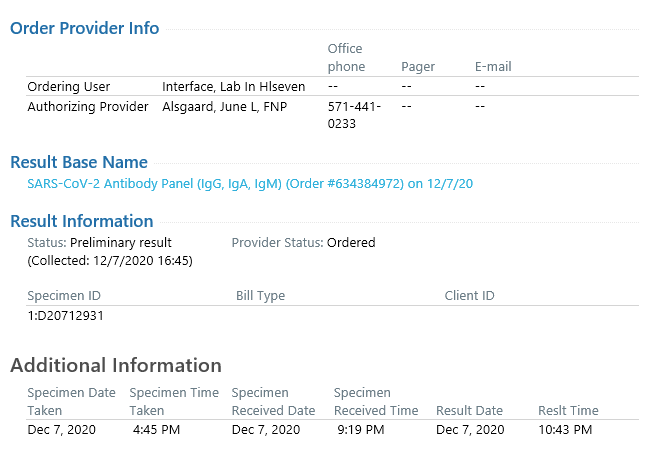The width and height of the screenshot is (654, 464).
Task: Click the Pager column header
Action: [x=418, y=67]
